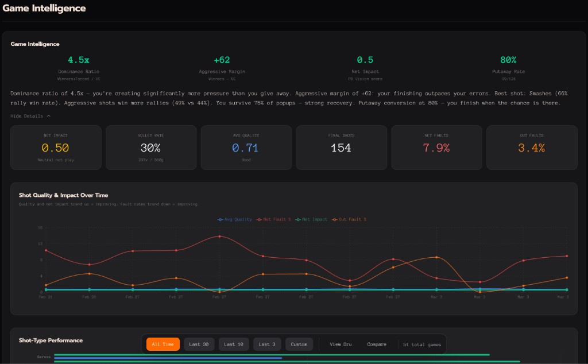Click the highest red Net Fault peak point
This screenshot has width=588, height=364.
219,237
